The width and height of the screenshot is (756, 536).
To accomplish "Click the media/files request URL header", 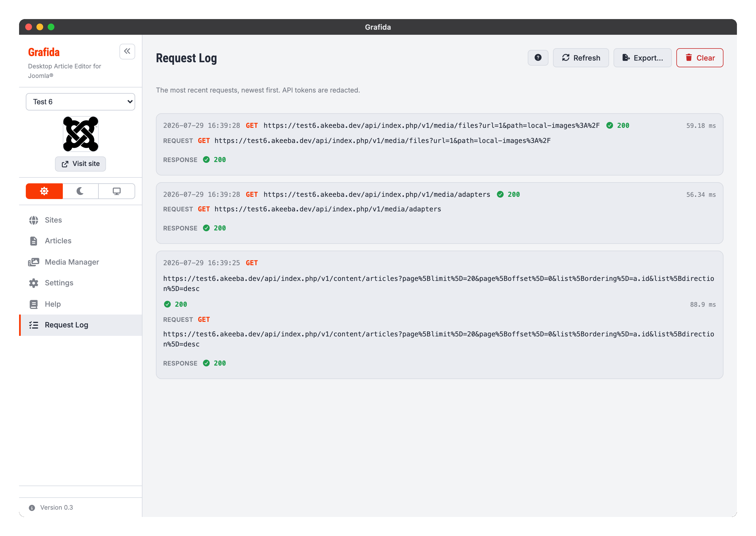I will (432, 125).
